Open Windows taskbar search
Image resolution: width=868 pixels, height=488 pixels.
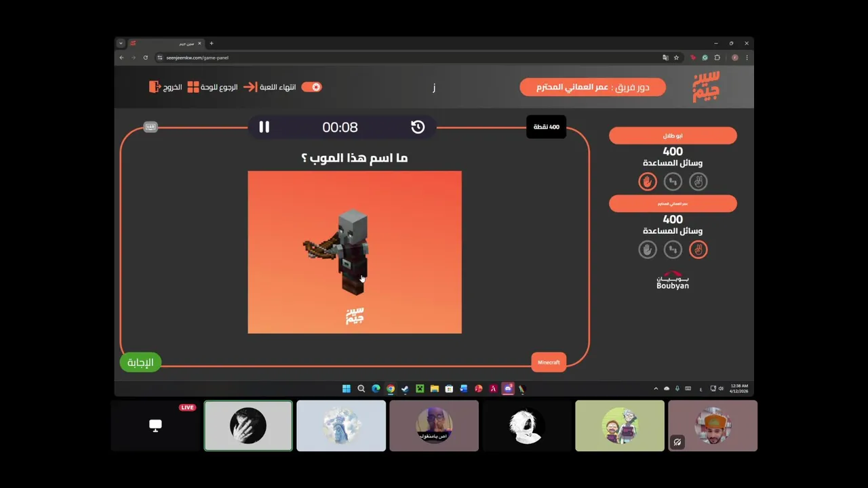(361, 388)
